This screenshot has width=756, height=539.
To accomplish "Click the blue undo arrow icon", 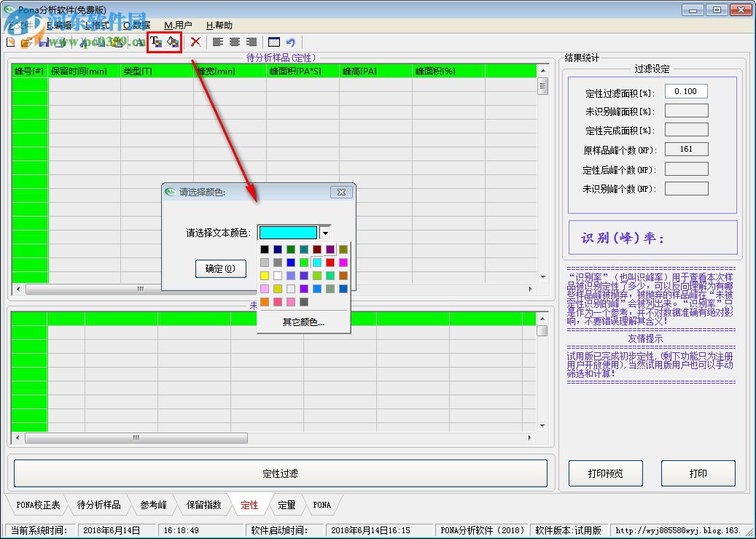I will tap(291, 42).
